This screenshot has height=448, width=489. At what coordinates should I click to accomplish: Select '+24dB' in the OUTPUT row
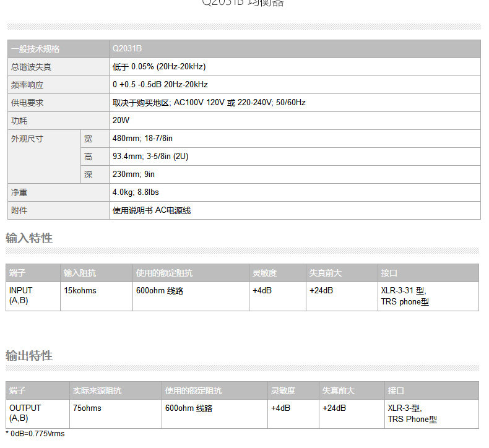334,408
